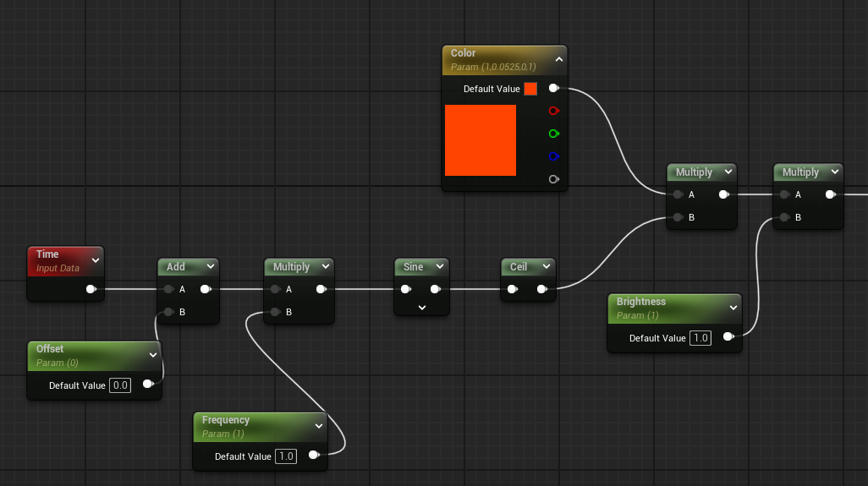Select the Frequency node by its title
This screenshot has height=486, width=868.
[225, 420]
